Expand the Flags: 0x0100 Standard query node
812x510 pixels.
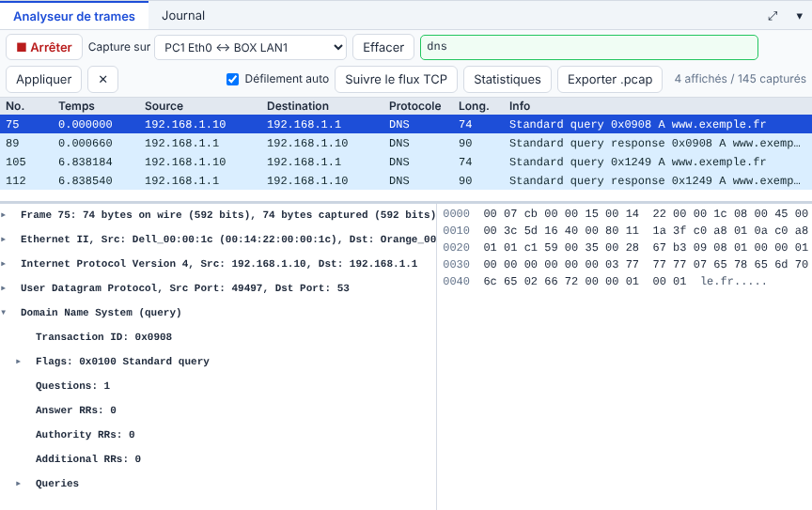coord(19,362)
